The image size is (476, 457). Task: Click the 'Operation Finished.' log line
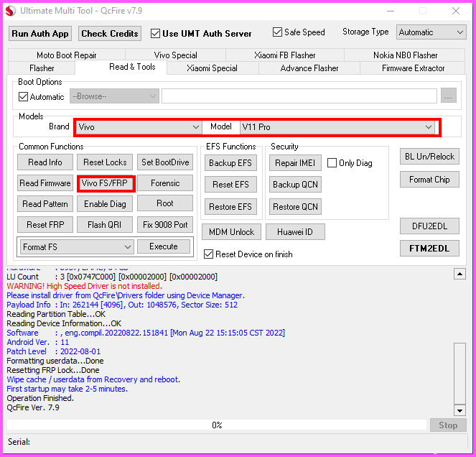pyautogui.click(x=40, y=398)
